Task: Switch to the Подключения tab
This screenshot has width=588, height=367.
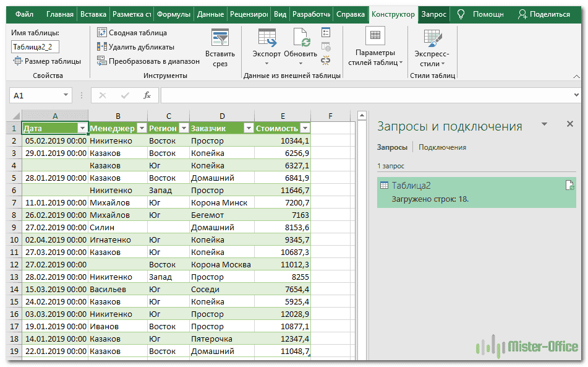Action: [x=441, y=147]
